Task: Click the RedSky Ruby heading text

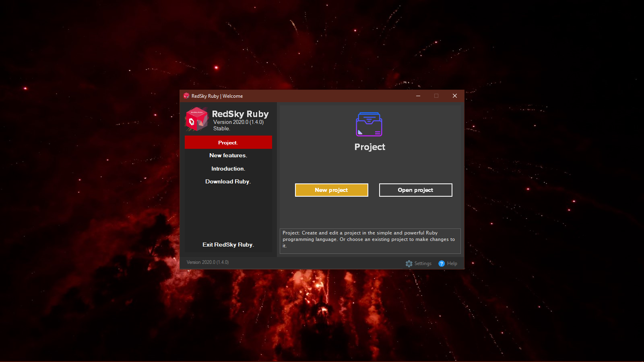Action: 240,114
